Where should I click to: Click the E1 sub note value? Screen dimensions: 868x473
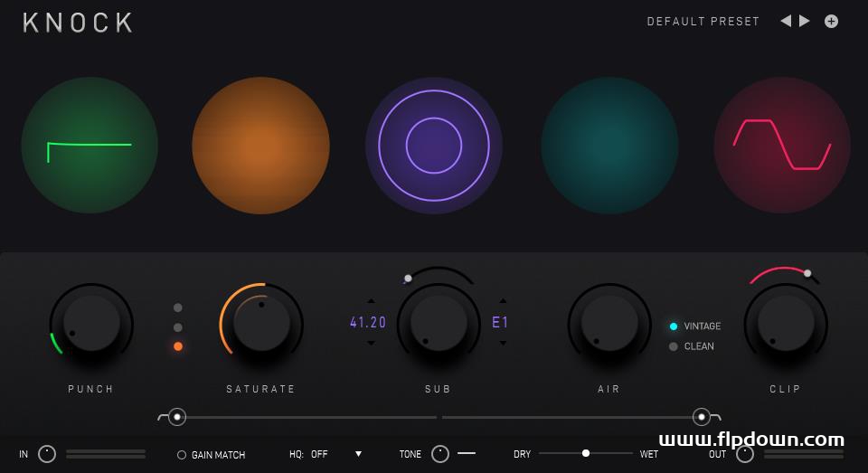[x=500, y=322]
